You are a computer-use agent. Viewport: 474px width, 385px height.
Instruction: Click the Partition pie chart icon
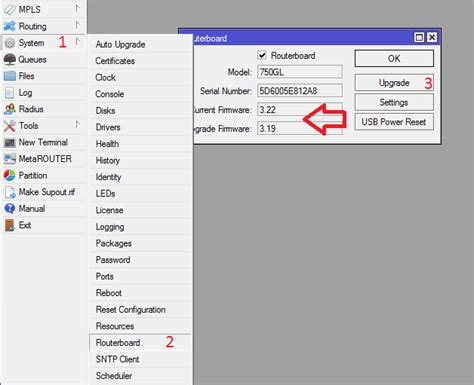coord(10,175)
